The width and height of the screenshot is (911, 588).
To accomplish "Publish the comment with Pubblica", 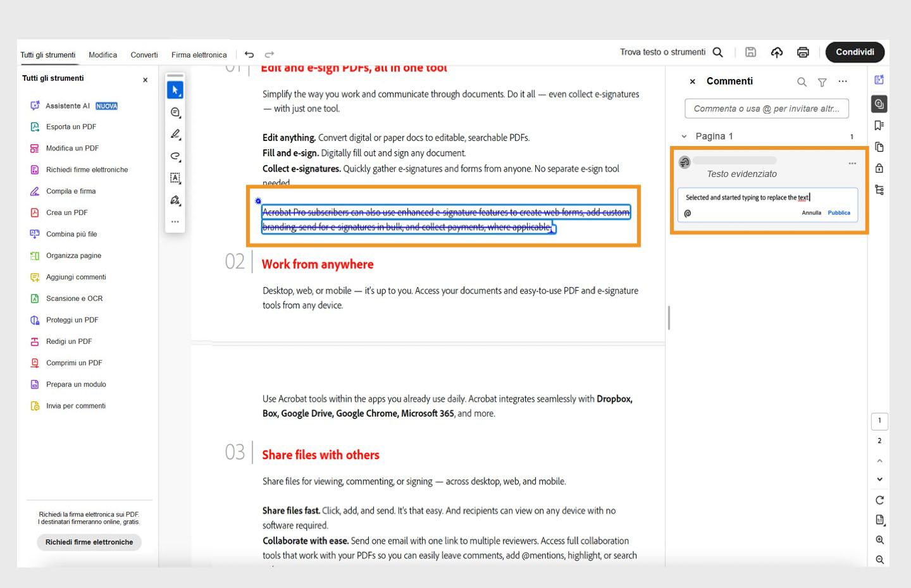I will pyautogui.click(x=839, y=213).
